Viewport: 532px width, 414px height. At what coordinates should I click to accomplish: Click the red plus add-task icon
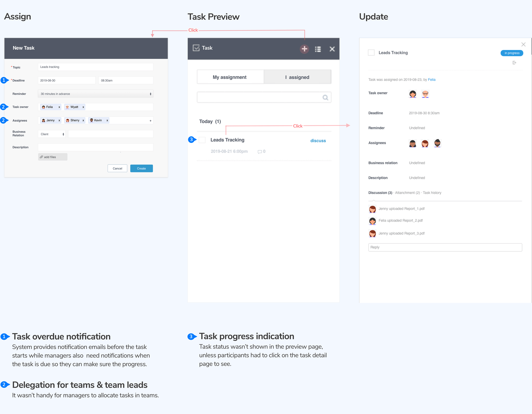tap(304, 49)
